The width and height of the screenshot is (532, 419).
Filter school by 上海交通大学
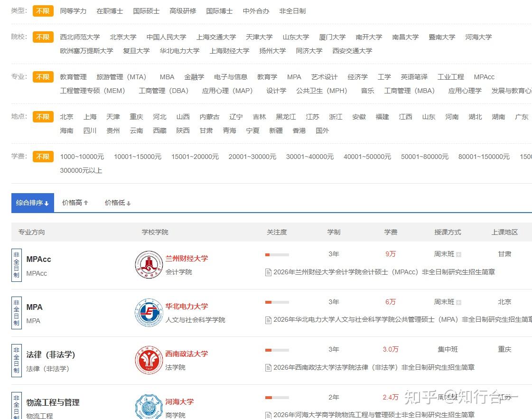216,37
